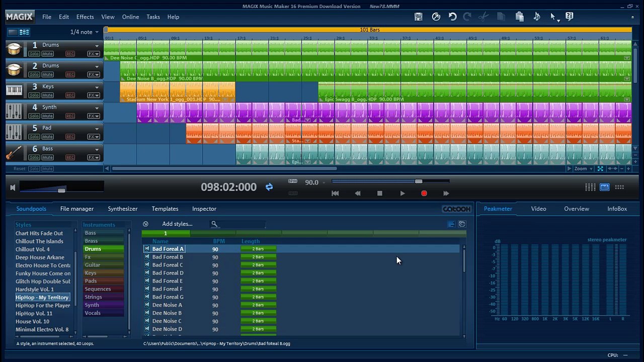Open FX dropdown on track 4 Synth

pyautogui.click(x=94, y=116)
